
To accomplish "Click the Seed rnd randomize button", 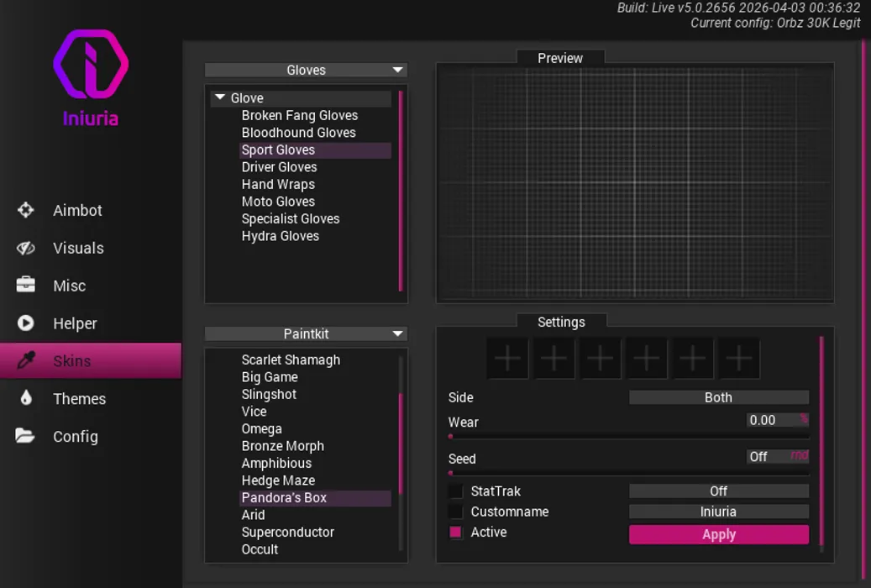I will [800, 456].
